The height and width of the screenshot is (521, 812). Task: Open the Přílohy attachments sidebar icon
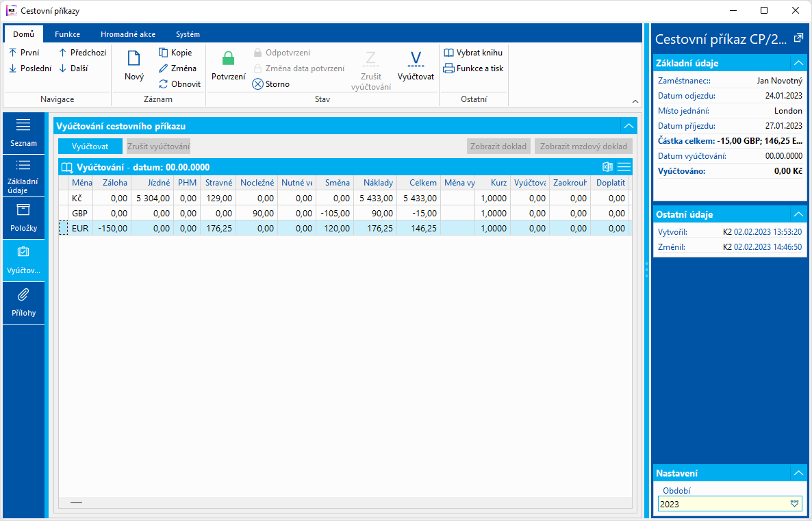pyautogui.click(x=23, y=294)
